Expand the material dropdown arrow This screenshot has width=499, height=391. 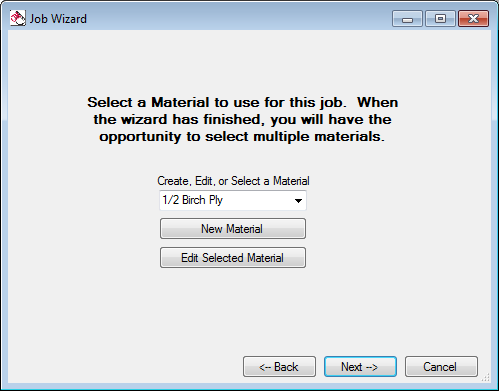(x=298, y=201)
